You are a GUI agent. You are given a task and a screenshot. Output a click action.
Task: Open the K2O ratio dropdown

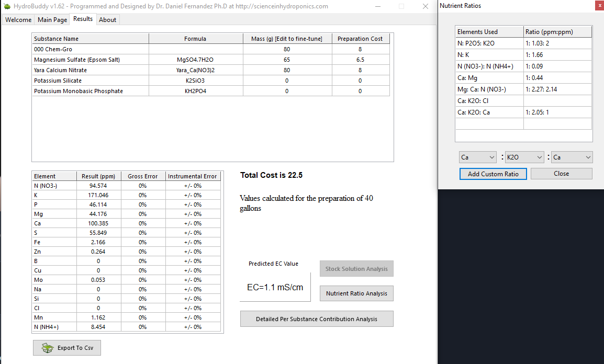[x=524, y=157]
